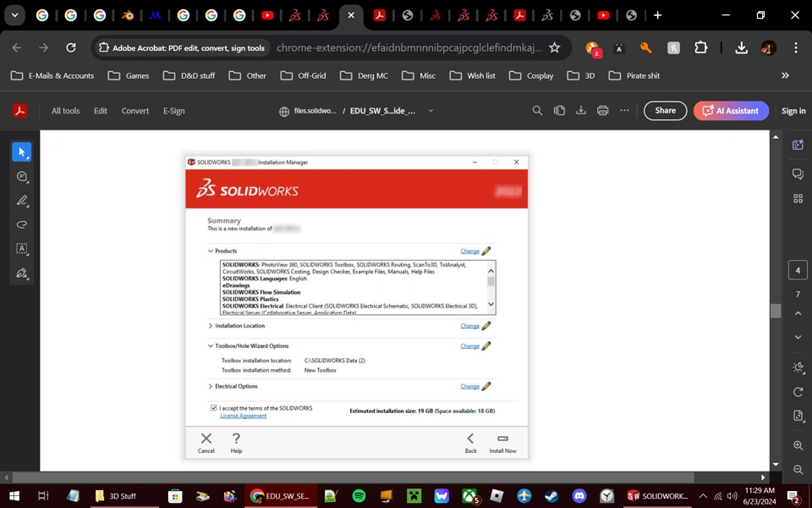
Task: Click Sign in
Action: [x=793, y=110]
